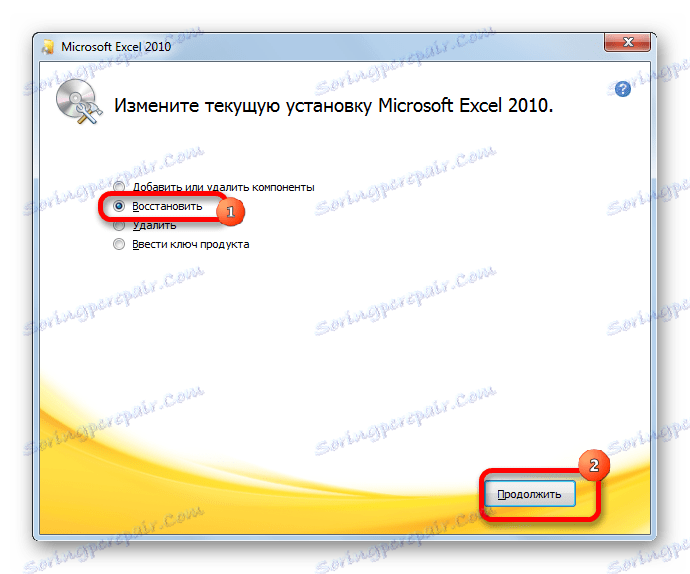Click the disc and tools setup icon
Viewport: 690px width, 574px height.
pos(79,102)
